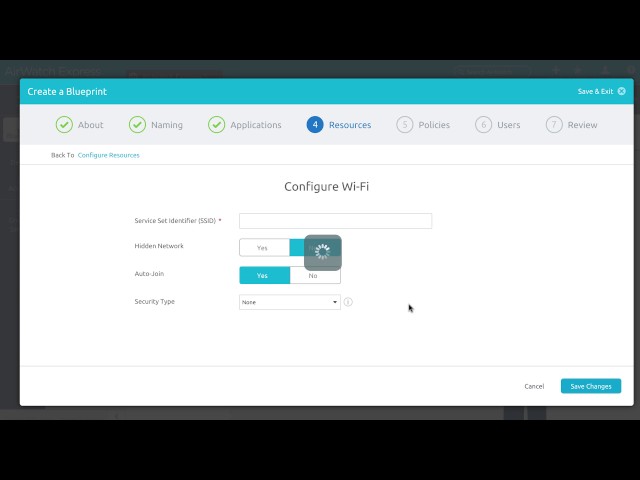
Task: Click the circled 5 icon beside Policies
Action: pyautogui.click(x=404, y=124)
